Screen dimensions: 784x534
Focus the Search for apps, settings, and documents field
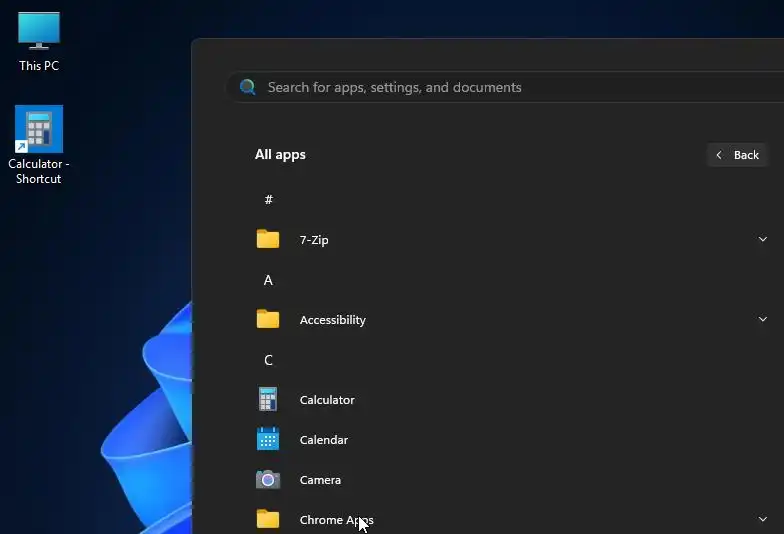505,87
